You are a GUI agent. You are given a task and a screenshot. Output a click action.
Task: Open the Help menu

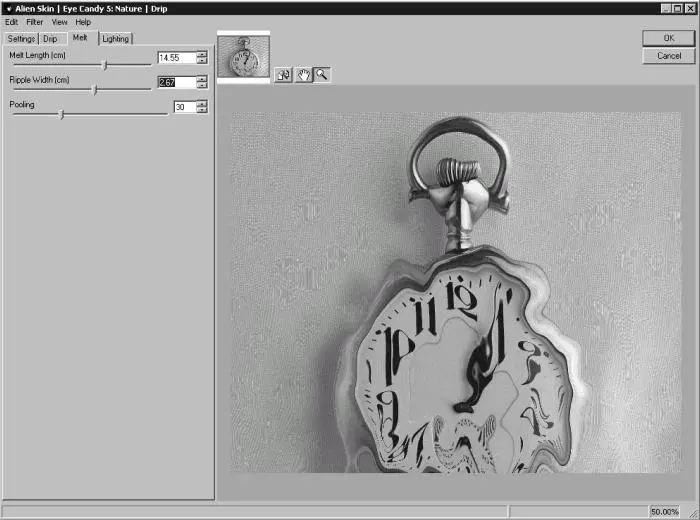83,22
